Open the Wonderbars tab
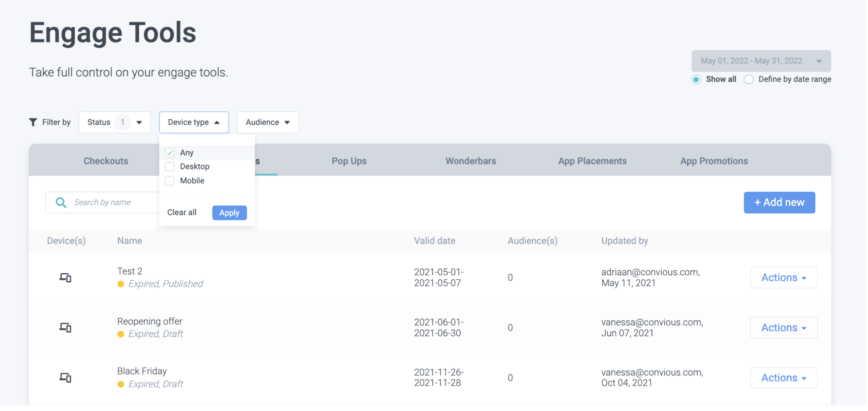This screenshot has height=411, width=868. coord(471,161)
